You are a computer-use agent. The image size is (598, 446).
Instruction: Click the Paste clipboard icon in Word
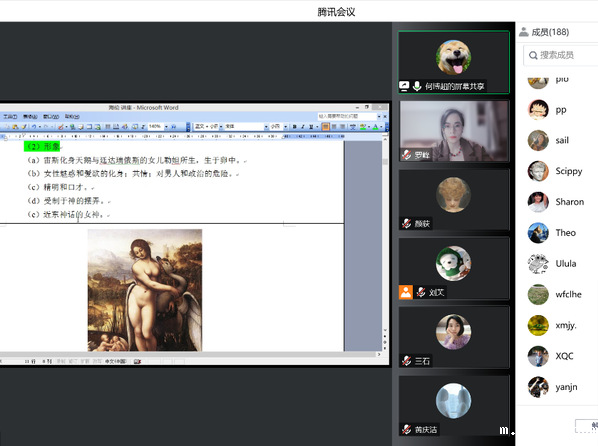pos(16,127)
